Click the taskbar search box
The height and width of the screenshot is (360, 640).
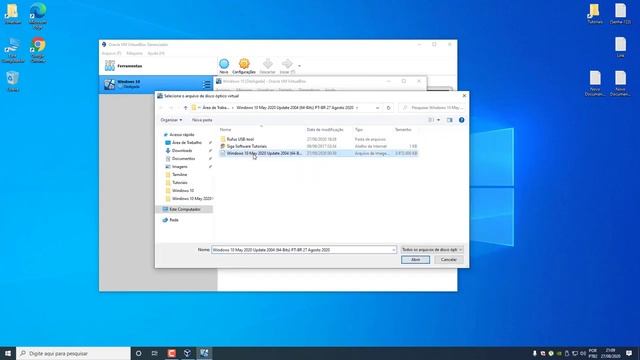pyautogui.click(x=73, y=353)
